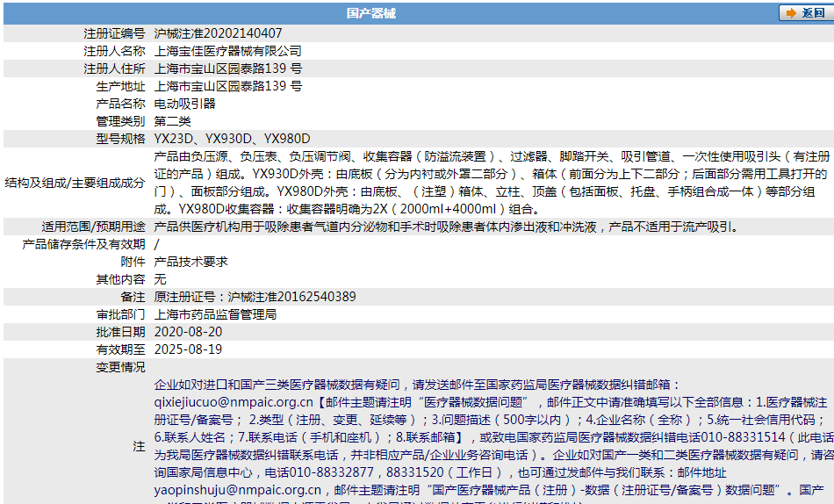This screenshot has width=834, height=504.
Task: Select model spec YX23D、YX930D、YX980D
Action: coord(232,139)
